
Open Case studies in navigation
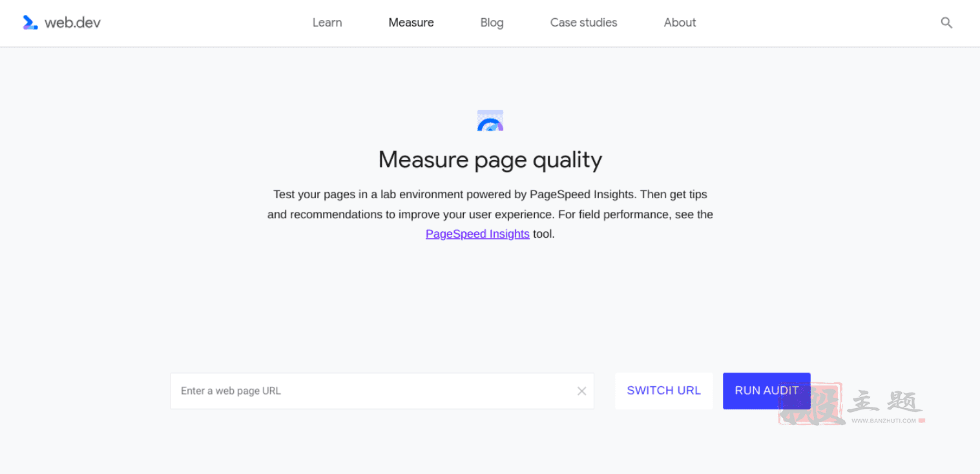point(583,23)
